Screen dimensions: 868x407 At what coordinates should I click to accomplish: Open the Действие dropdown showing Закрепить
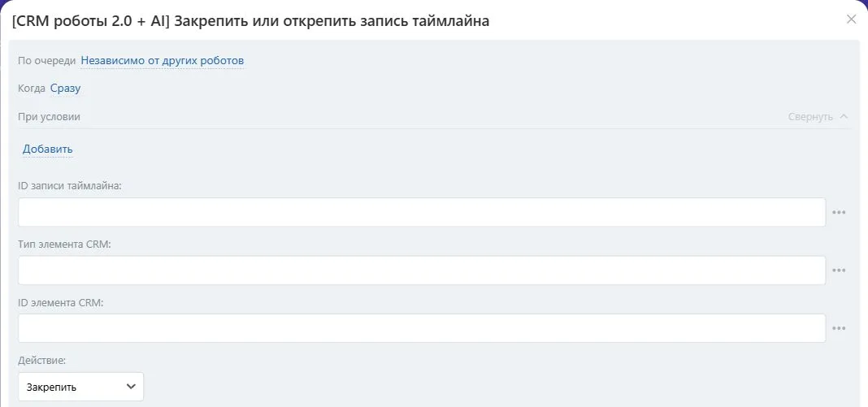tap(80, 387)
